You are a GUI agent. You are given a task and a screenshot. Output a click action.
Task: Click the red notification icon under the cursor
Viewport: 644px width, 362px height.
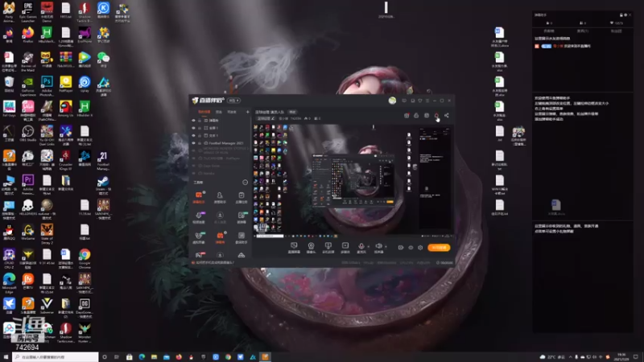pyautogui.click(x=436, y=116)
